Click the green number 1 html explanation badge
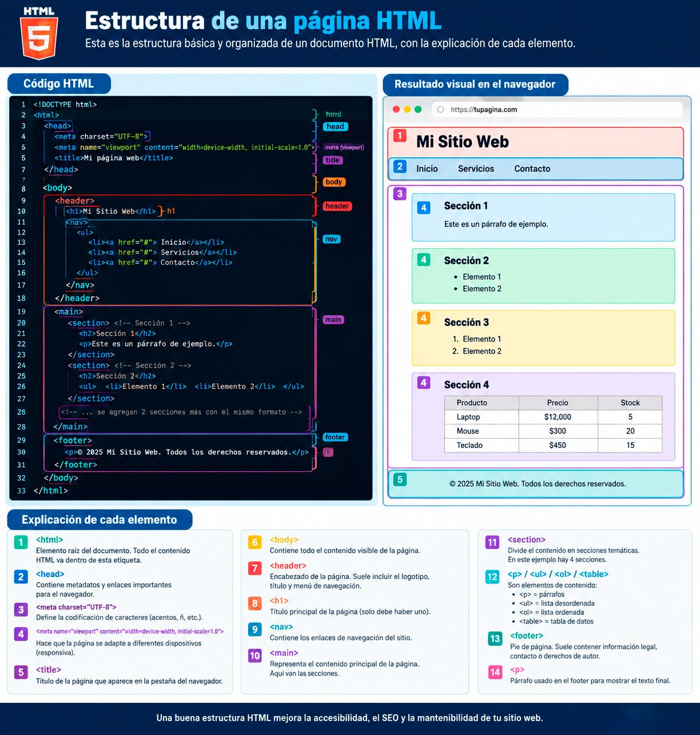 click(x=21, y=542)
